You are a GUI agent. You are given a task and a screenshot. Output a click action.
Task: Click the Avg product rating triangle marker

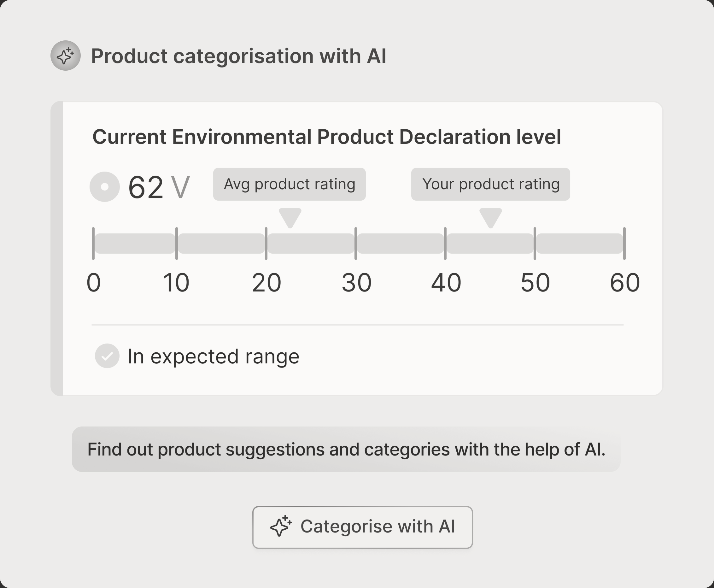tap(290, 217)
